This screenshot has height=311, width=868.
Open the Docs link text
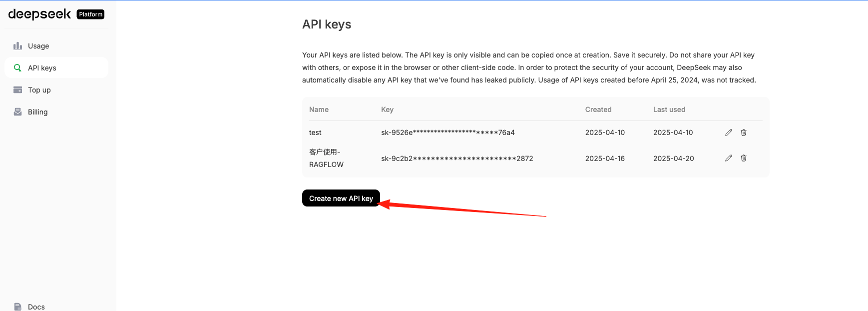36,306
